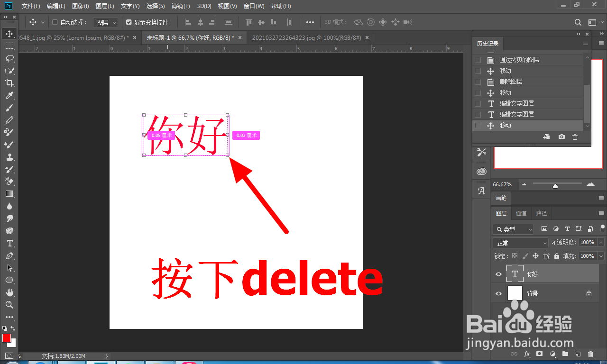The width and height of the screenshot is (607, 364).
Task: Open the 窗口(W) menu
Action: (254, 6)
